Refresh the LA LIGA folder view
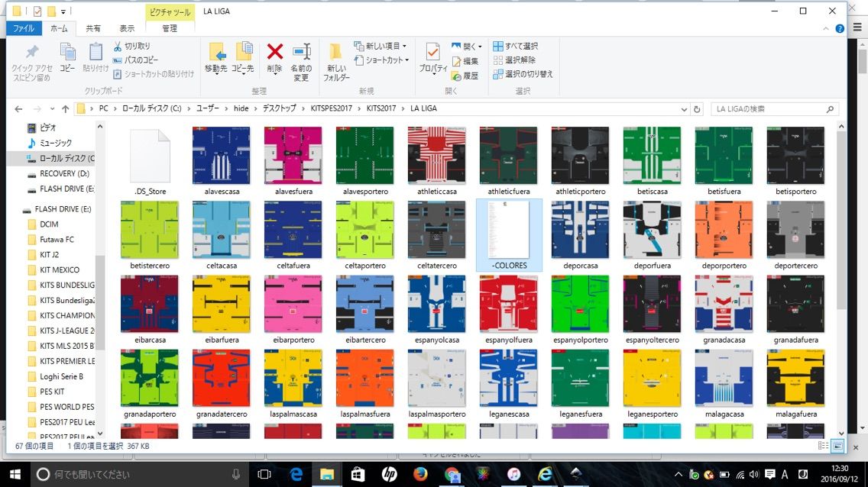 [697, 109]
